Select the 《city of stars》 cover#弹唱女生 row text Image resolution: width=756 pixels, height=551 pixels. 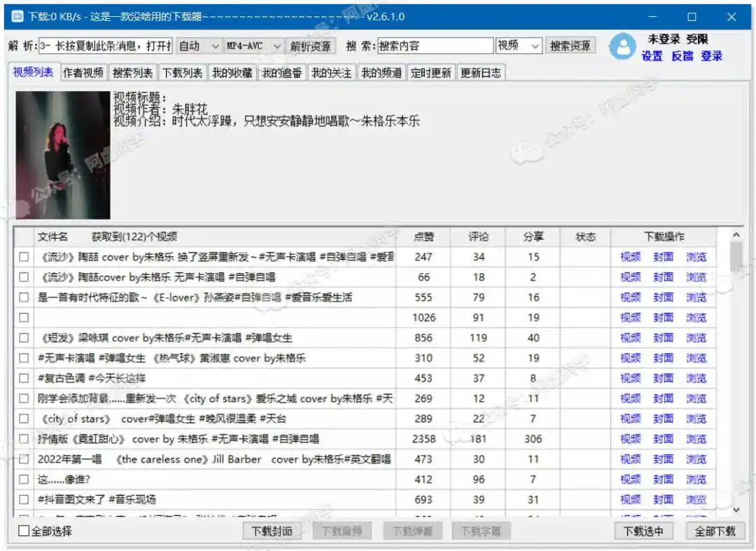(162, 419)
